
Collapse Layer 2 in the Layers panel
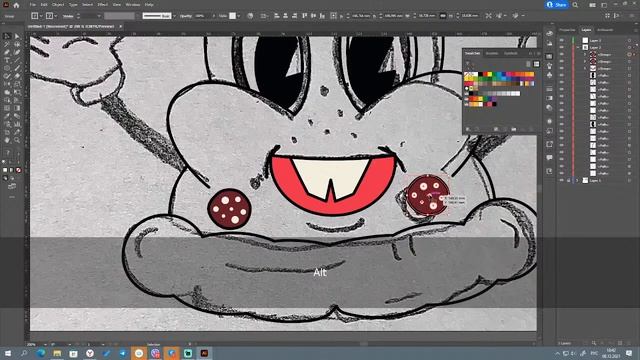(578, 47)
